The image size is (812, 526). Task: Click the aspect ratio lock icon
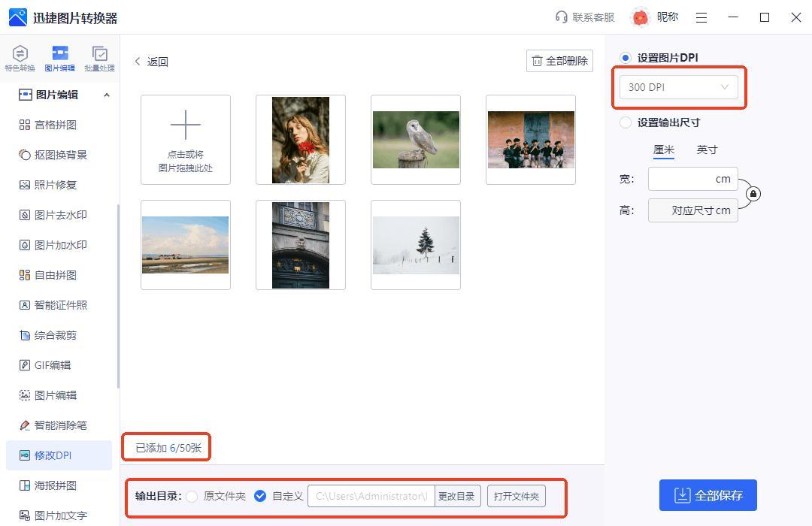(753, 194)
